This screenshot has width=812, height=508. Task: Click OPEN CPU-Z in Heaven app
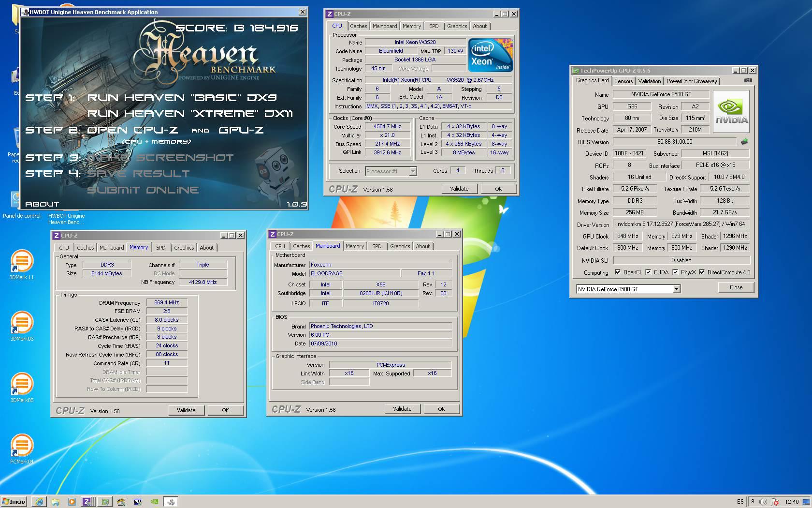click(132, 130)
